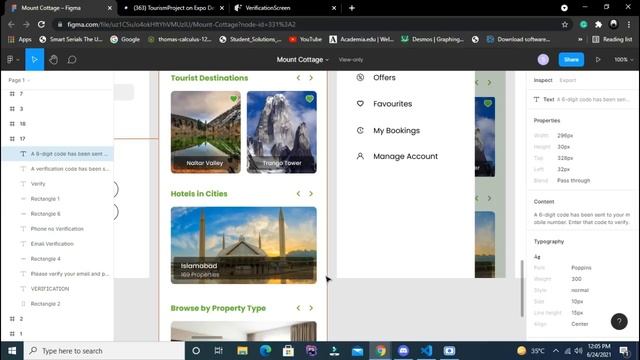Open the 100% zoom dropdown

coord(624,60)
